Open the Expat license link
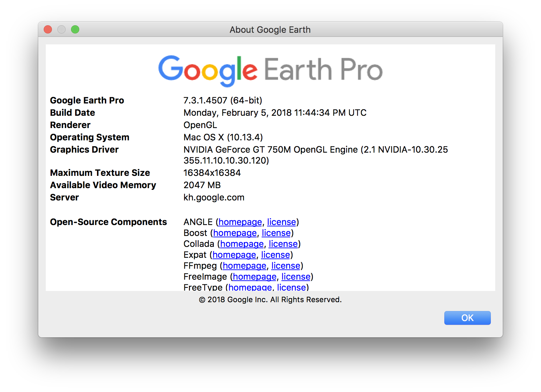The height and width of the screenshot is (392, 541). pos(276,255)
